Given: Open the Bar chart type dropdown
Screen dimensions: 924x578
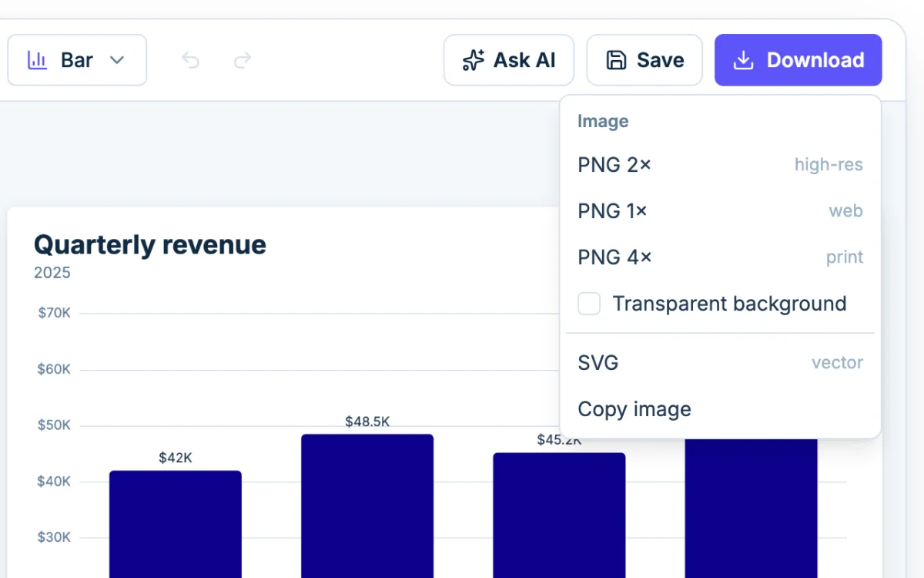Looking at the screenshot, I should tap(77, 60).
